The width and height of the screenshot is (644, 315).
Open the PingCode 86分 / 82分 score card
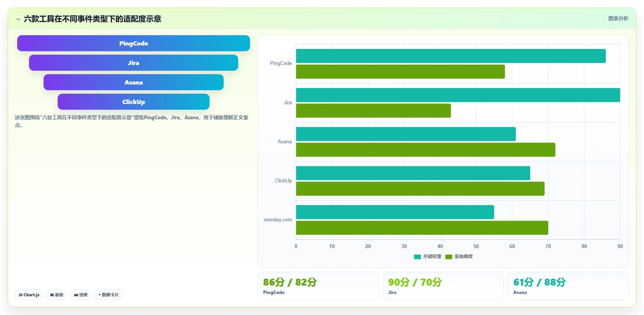pyautogui.click(x=318, y=286)
